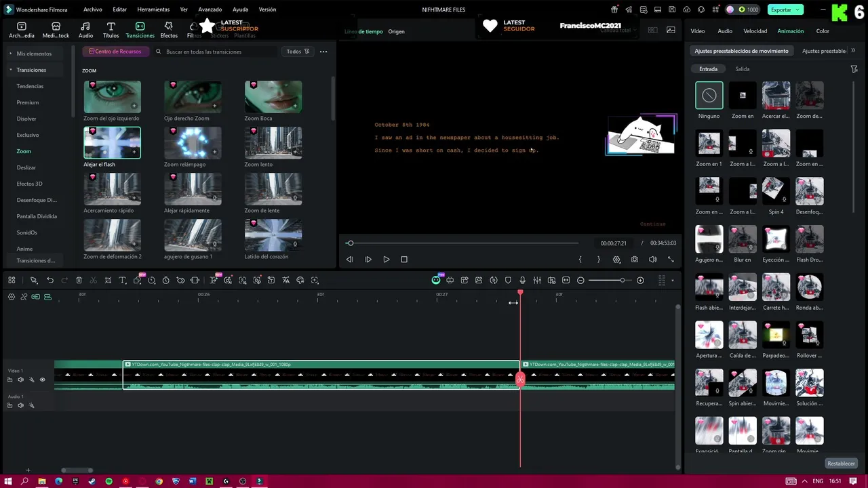868x488 pixels.
Task: Click the Restablecer button
Action: pyautogui.click(x=841, y=464)
